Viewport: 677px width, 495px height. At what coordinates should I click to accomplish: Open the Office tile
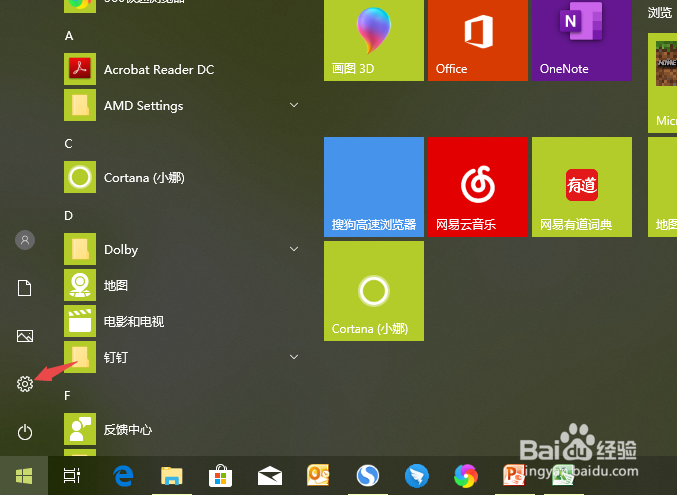coord(478,39)
